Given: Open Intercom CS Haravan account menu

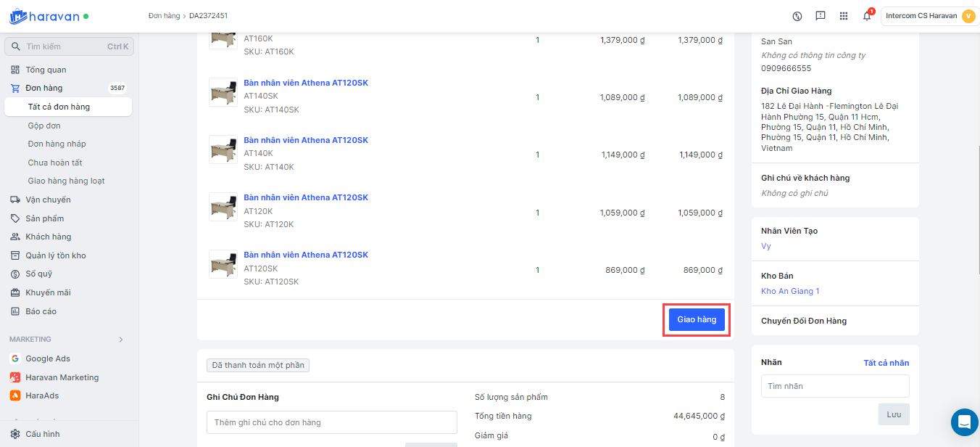Looking at the screenshot, I should 929,16.
